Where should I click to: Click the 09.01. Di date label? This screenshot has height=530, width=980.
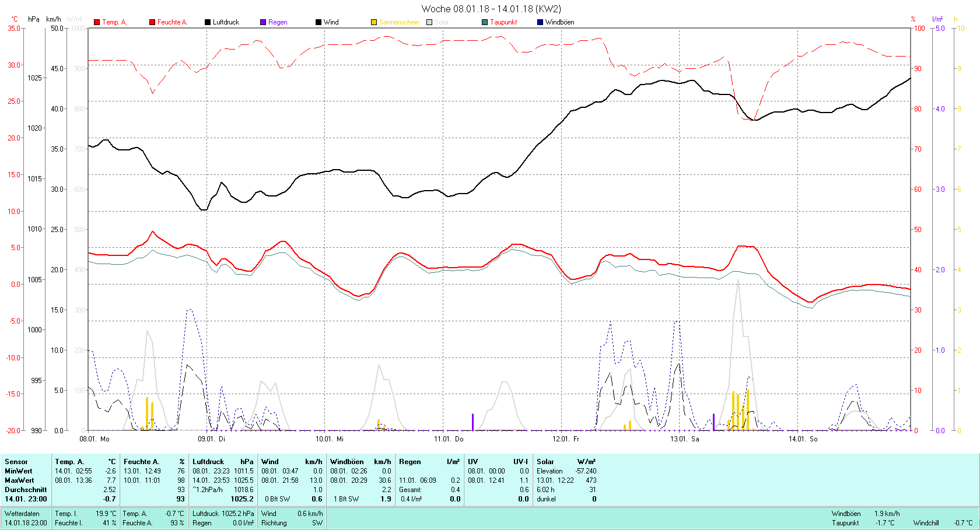pos(211,438)
